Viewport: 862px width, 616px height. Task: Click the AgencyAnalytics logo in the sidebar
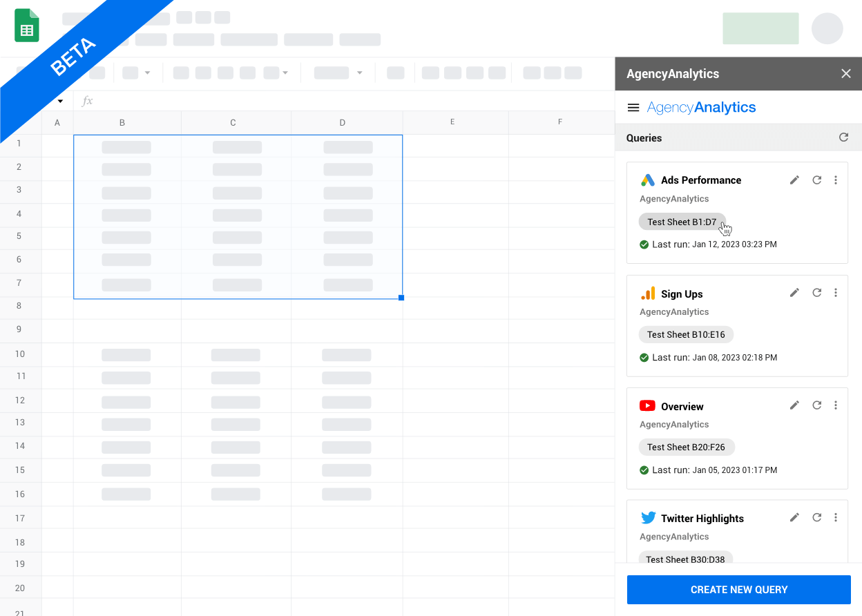701,108
